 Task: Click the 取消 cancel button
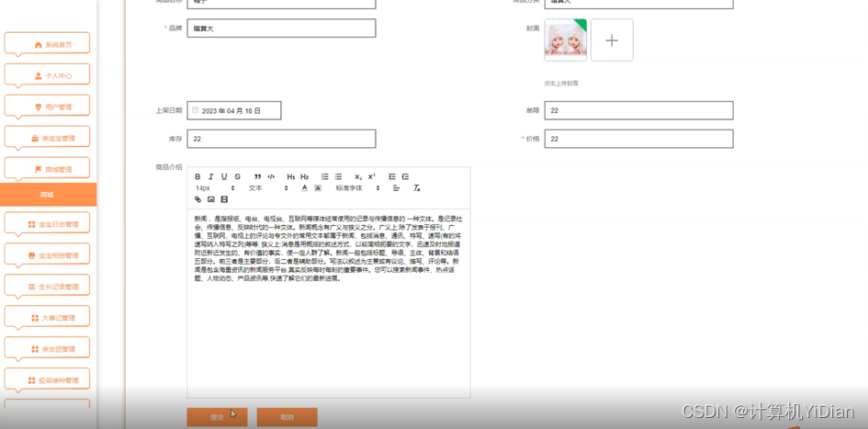tap(287, 417)
